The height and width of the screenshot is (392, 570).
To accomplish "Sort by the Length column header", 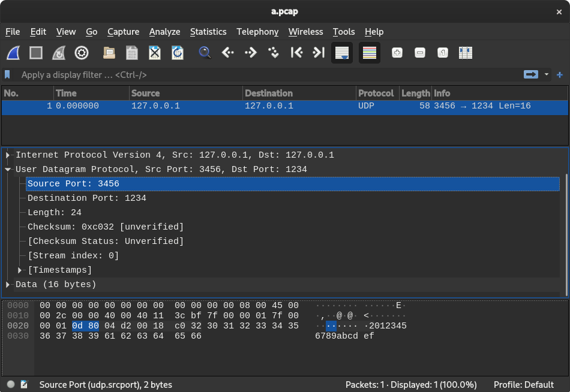I will pyautogui.click(x=416, y=94).
